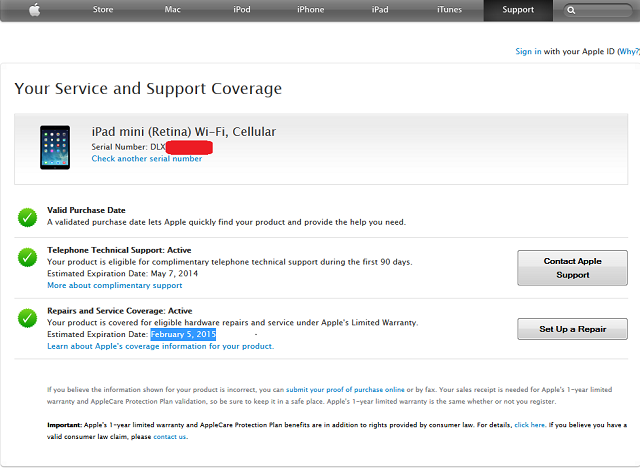Open More about complimentary support link
This screenshot has width=640, height=469.
pyautogui.click(x=115, y=285)
